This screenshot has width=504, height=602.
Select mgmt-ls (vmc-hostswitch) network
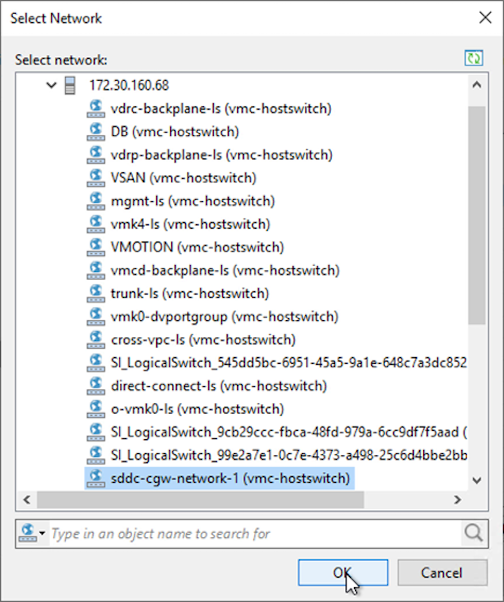193,201
